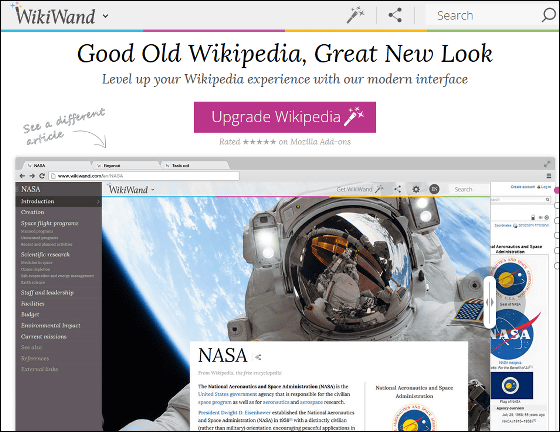Click the Rated on Mozilla Add-ons text

285,142
